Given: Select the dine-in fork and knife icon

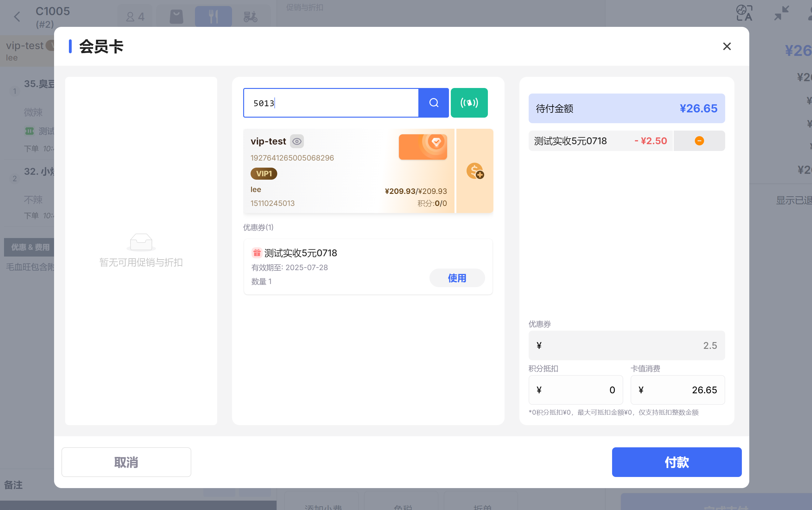Looking at the screenshot, I should click(x=213, y=16).
